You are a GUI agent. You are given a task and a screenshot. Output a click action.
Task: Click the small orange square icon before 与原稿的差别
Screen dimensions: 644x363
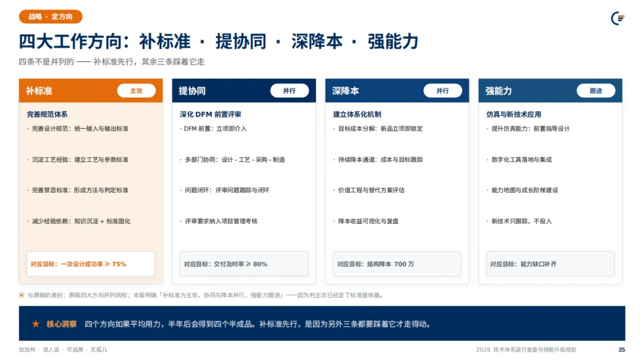(21, 295)
